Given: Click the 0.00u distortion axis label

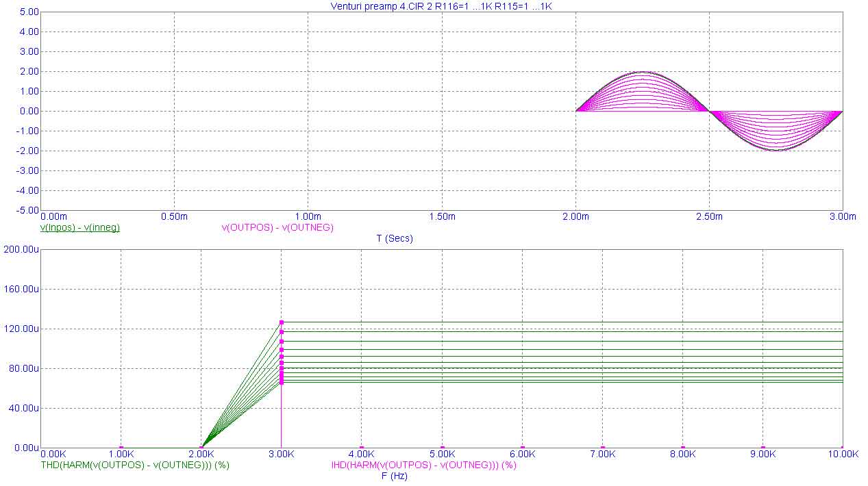Looking at the screenshot, I should click(x=25, y=448).
